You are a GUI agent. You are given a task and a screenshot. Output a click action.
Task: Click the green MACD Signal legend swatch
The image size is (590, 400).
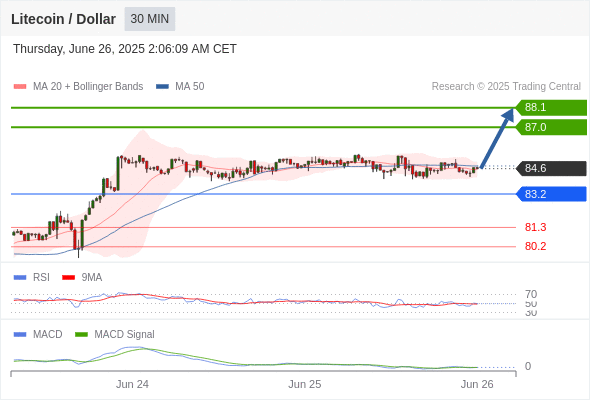[81, 335]
